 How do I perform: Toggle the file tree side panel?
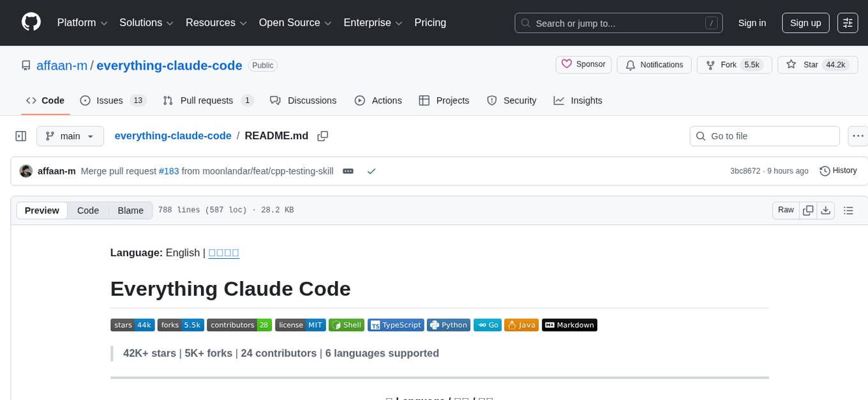(20, 135)
